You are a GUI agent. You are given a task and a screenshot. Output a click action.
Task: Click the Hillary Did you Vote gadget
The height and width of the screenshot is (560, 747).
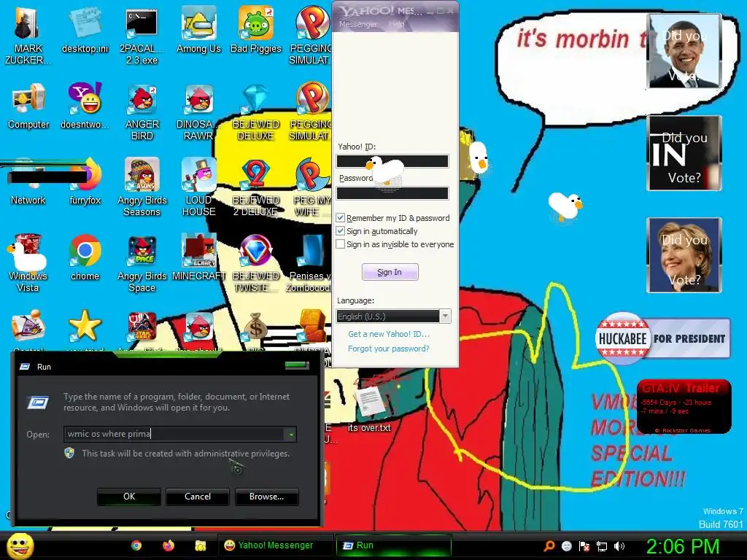pyautogui.click(x=684, y=254)
